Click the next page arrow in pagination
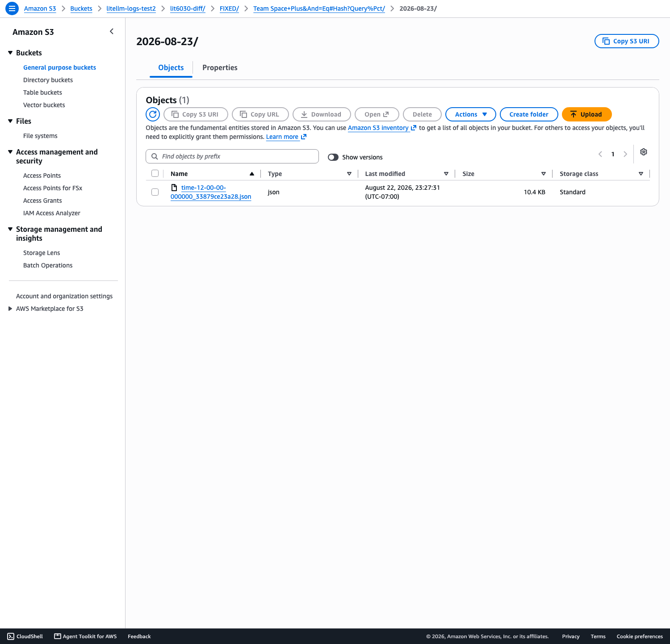 coord(625,154)
